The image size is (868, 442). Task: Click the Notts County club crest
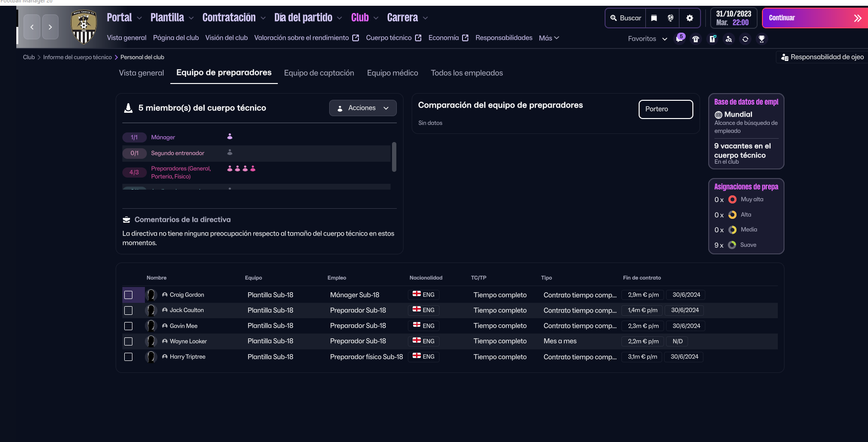(84, 27)
